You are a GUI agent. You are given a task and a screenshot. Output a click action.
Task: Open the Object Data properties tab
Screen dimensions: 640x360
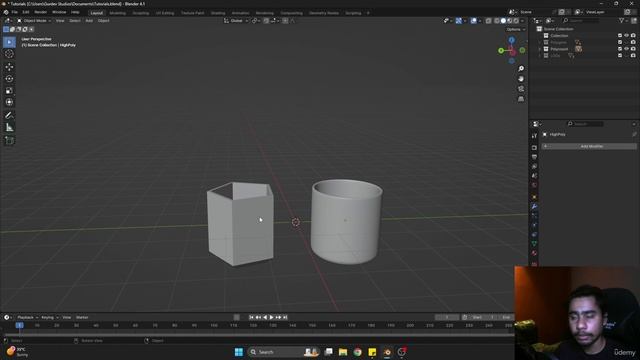(534, 244)
